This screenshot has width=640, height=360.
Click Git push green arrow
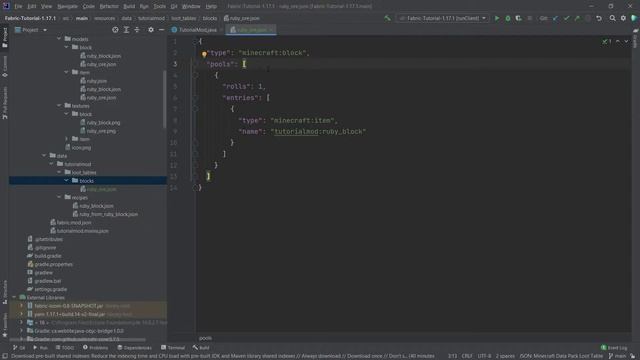pos(577,18)
